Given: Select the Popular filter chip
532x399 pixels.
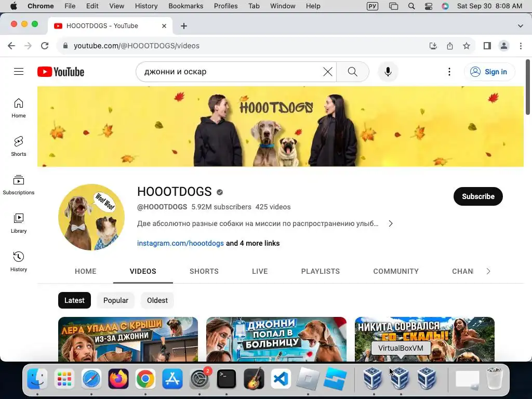Looking at the screenshot, I should coord(116,300).
